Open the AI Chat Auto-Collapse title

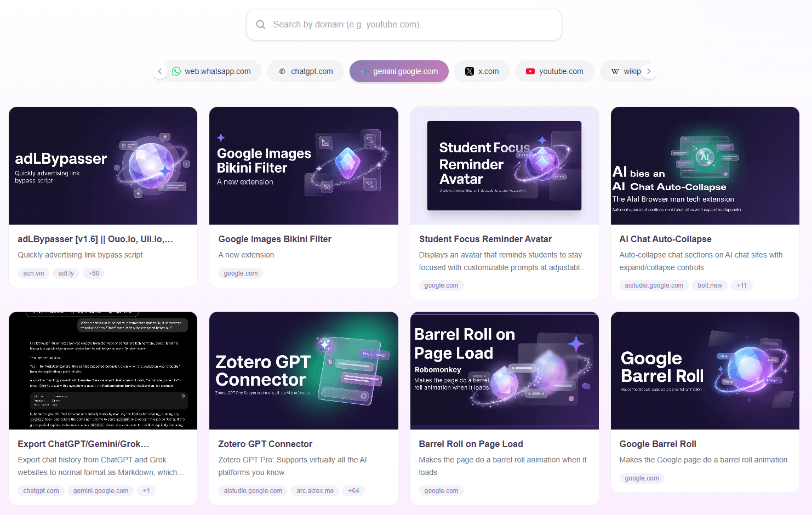click(x=665, y=239)
